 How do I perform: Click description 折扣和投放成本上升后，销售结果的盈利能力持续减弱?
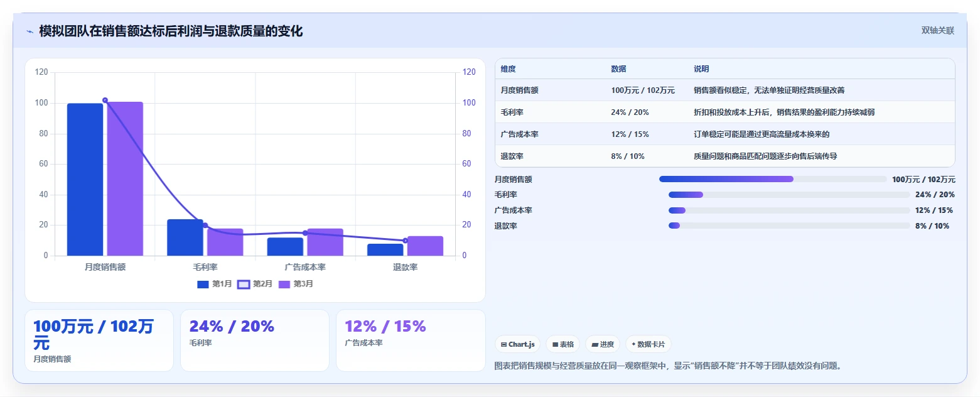784,112
